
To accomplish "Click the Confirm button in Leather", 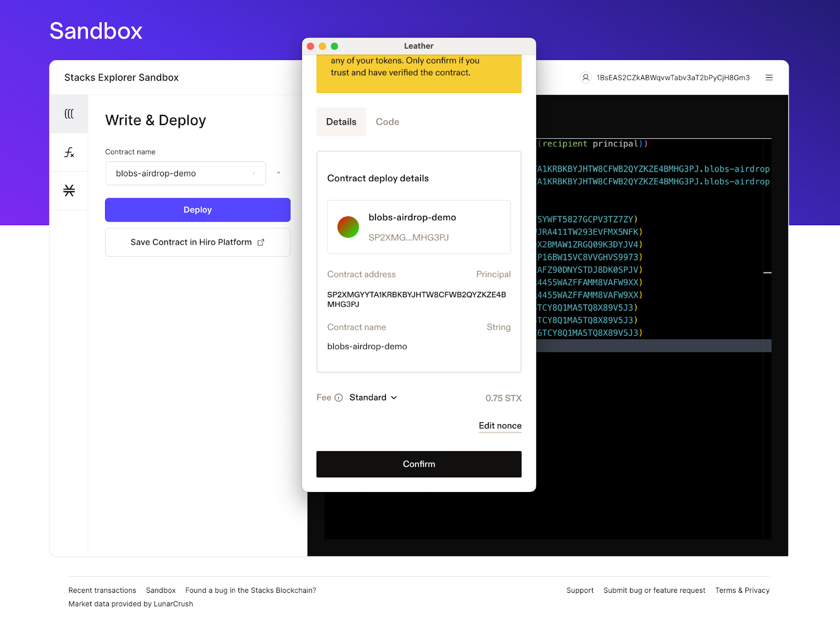I will click(x=419, y=464).
